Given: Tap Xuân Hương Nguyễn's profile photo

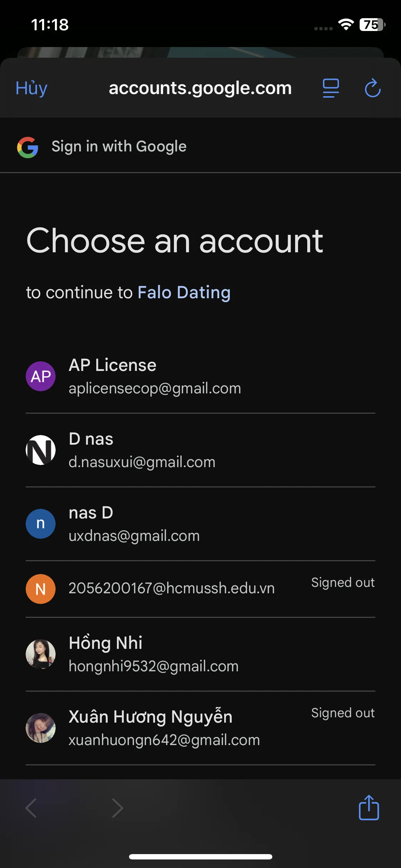Looking at the screenshot, I should click(x=41, y=728).
